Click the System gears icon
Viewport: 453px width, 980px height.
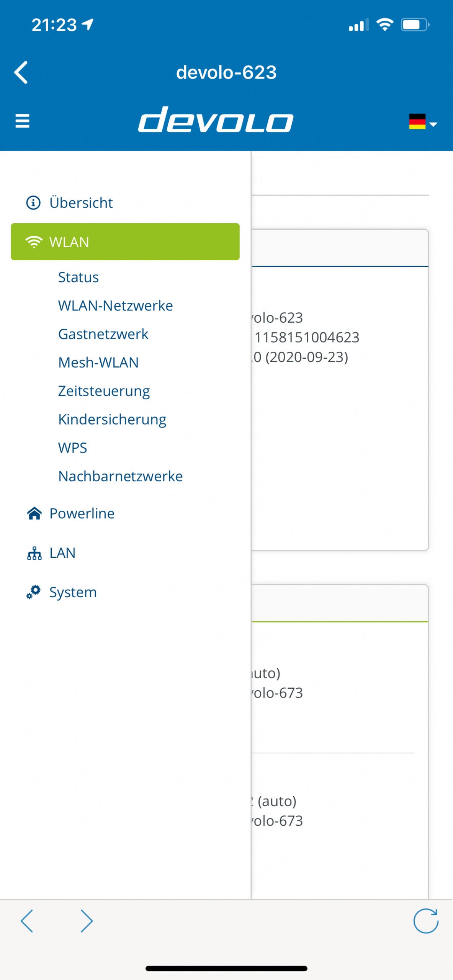[34, 592]
